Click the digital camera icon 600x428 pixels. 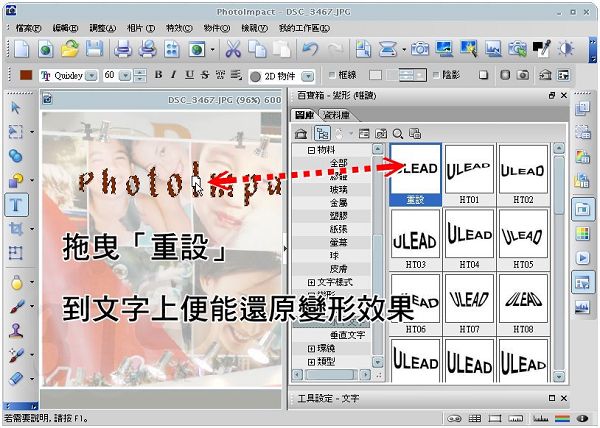[x=420, y=49]
